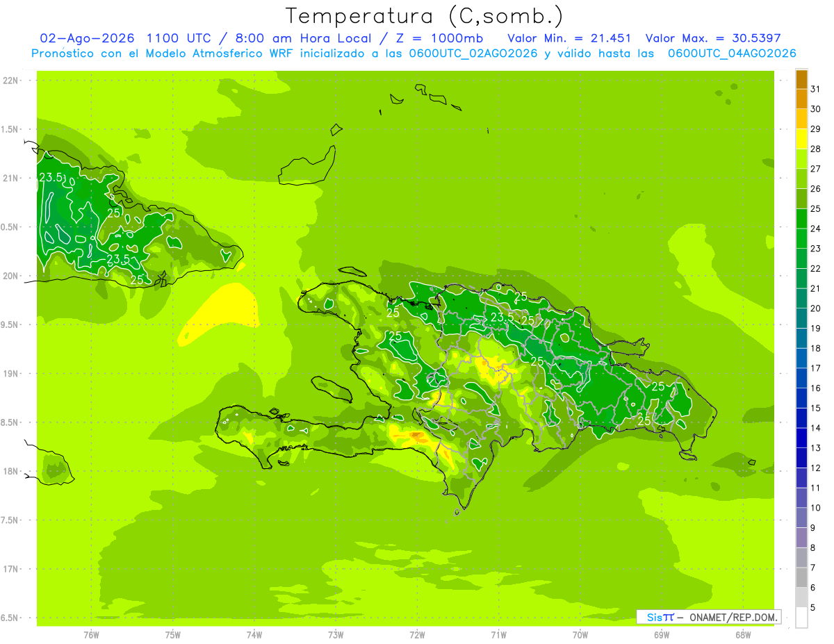Click the "18N" latitude axis label
The image size is (834, 644).
(10, 472)
